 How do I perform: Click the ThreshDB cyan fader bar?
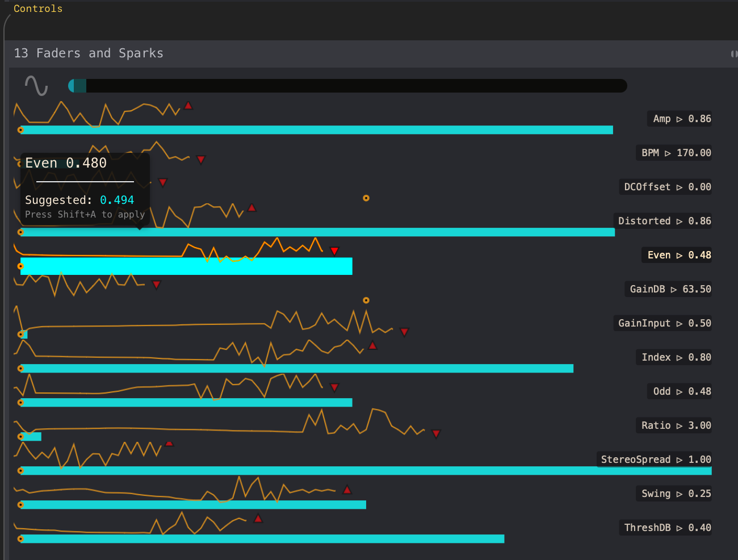pos(262,539)
